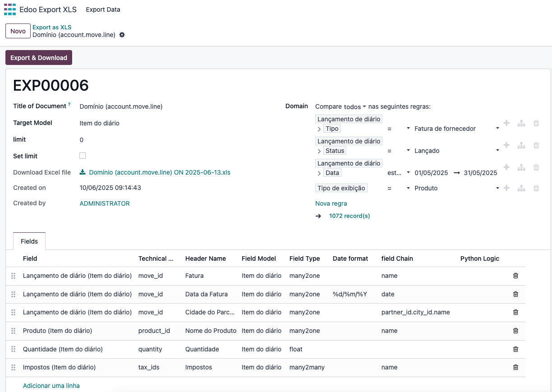The width and height of the screenshot is (552, 392).
Task: Add branch to the Data condition
Action: pyautogui.click(x=521, y=167)
